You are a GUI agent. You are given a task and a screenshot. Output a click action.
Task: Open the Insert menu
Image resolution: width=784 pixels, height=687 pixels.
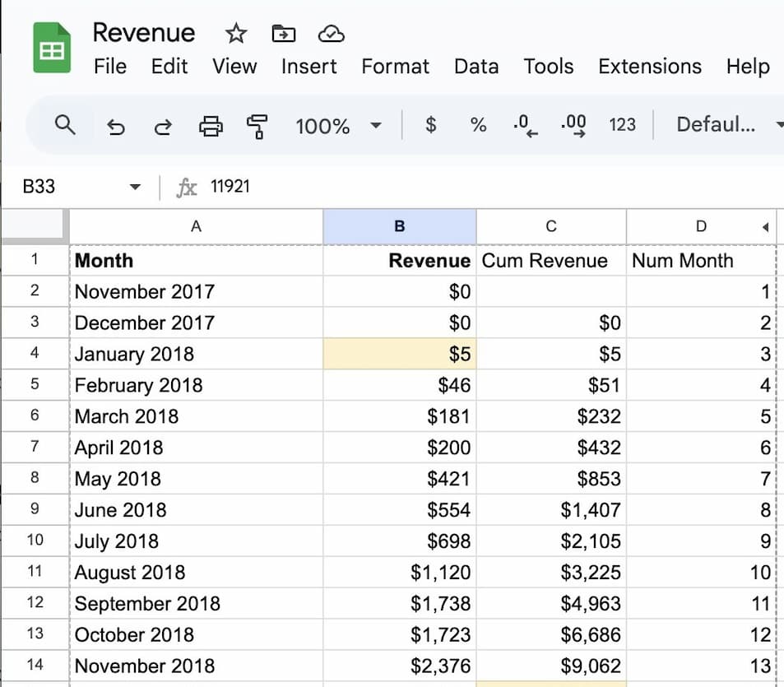point(308,67)
